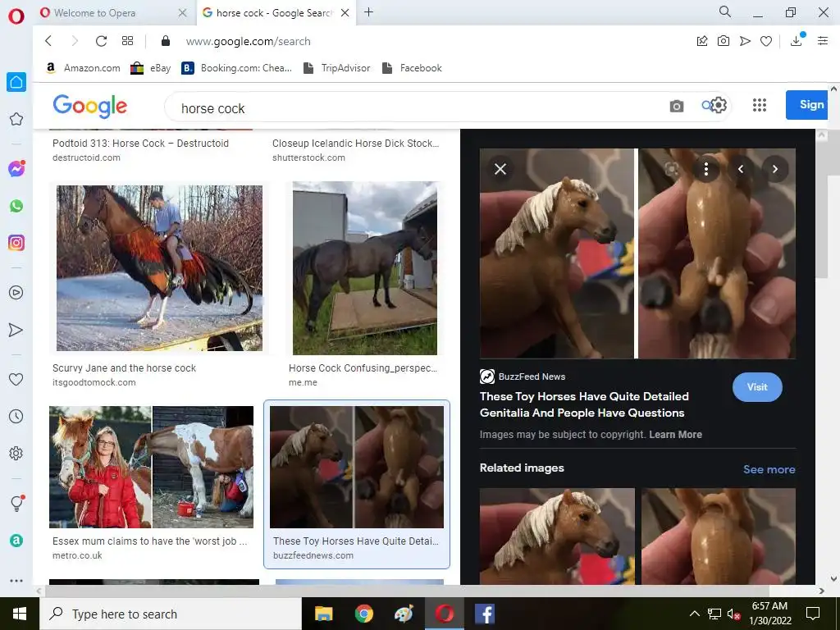Screen dimensions: 840x630
Task: Click the Google search text field
Action: pyautogui.click(x=418, y=107)
